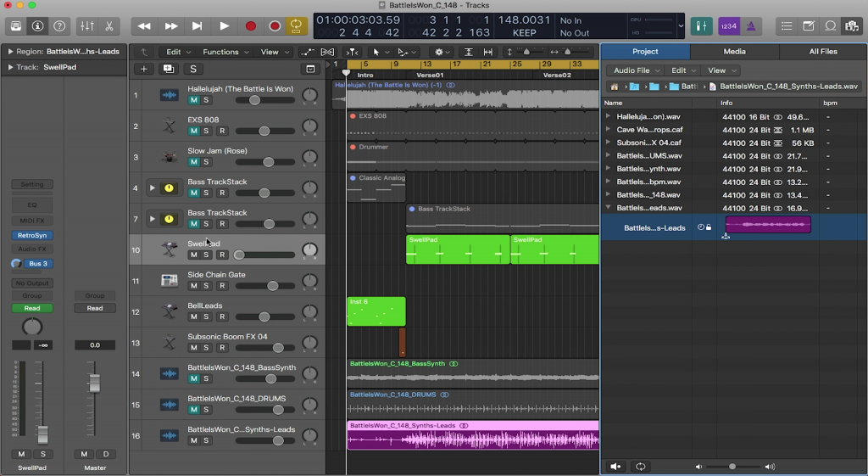This screenshot has width=868, height=476.
Task: Click the RetroSyn instrument slot
Action: (x=32, y=236)
